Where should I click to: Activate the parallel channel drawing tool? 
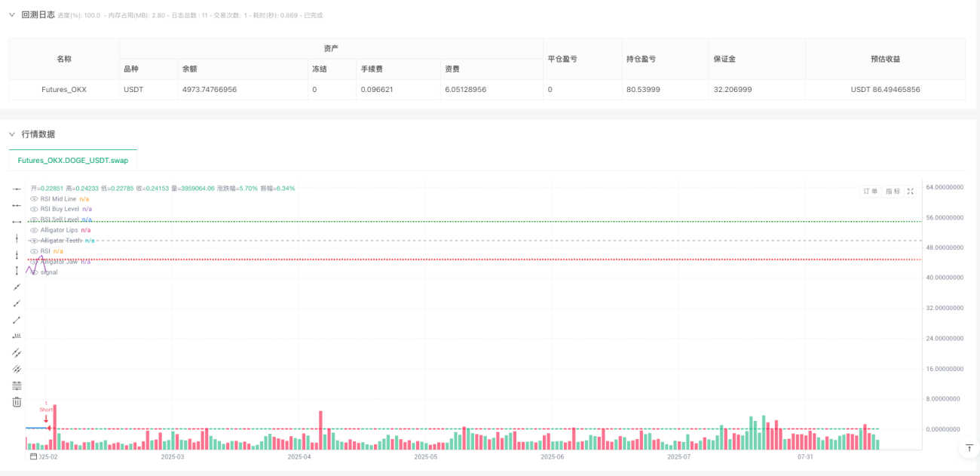[x=17, y=352]
